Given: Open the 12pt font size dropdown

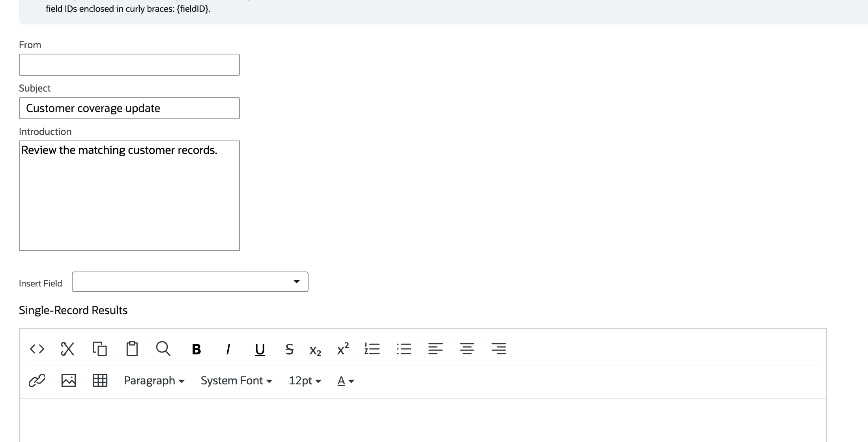Looking at the screenshot, I should [305, 380].
